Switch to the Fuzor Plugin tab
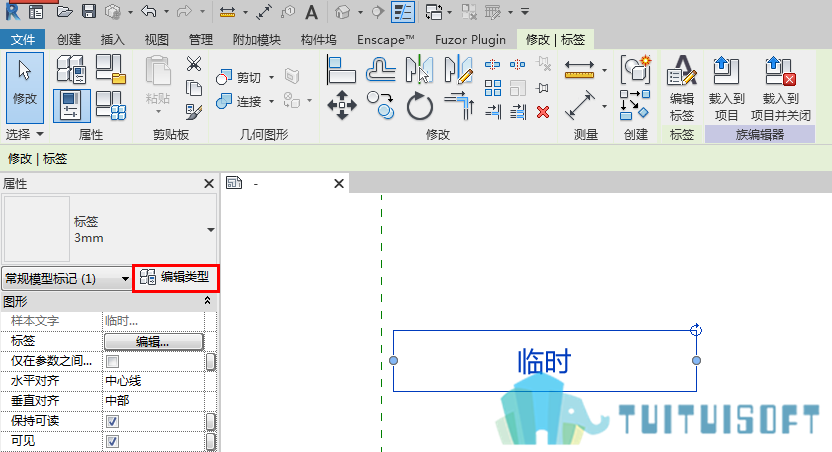 [470, 39]
